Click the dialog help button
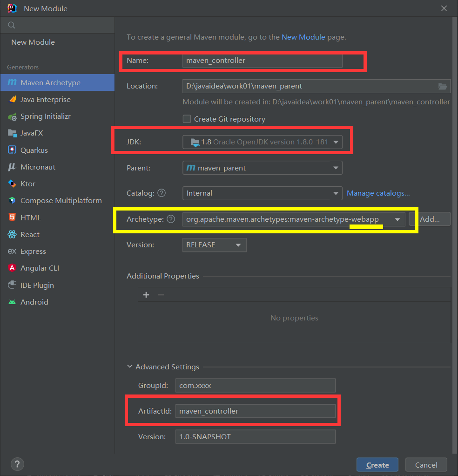Screen dimensions: 458x476 point(17,464)
